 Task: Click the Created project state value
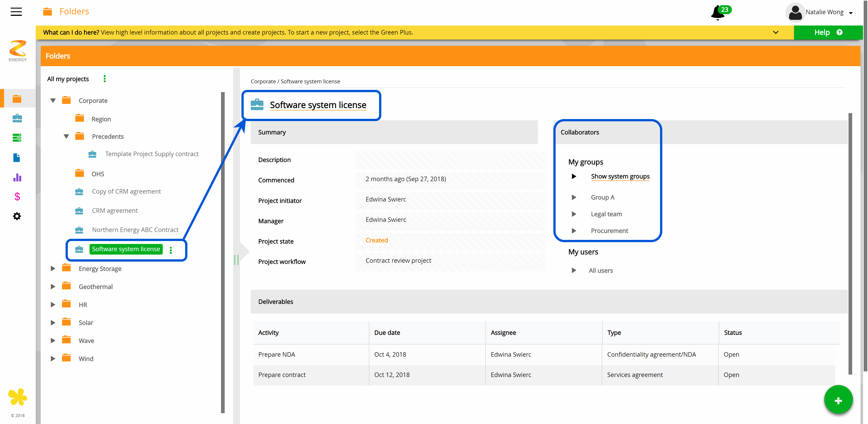click(376, 240)
